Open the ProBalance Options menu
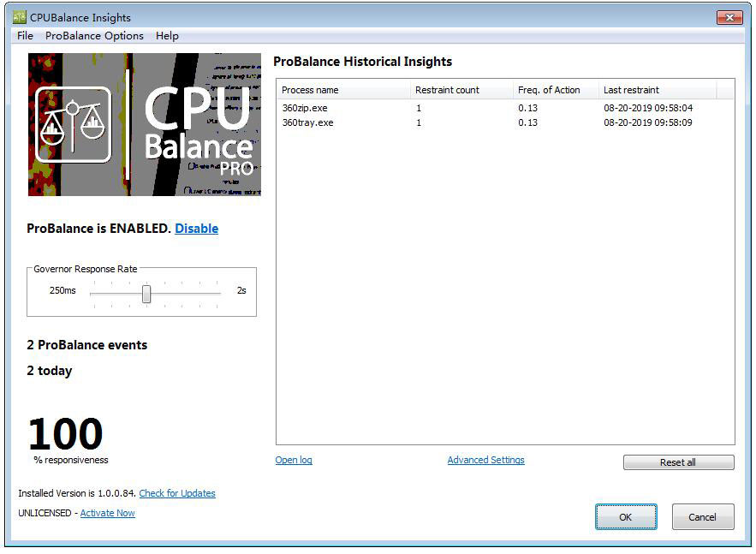 coord(94,36)
